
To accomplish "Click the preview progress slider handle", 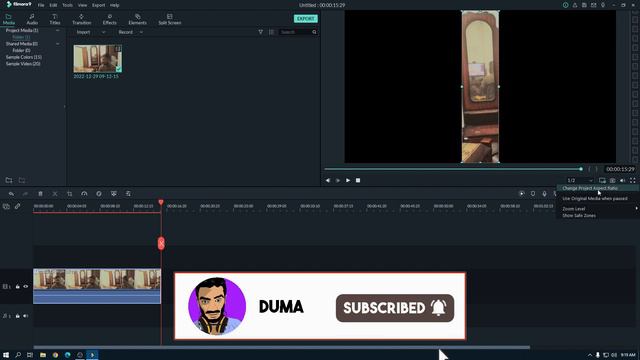I will click(581, 169).
